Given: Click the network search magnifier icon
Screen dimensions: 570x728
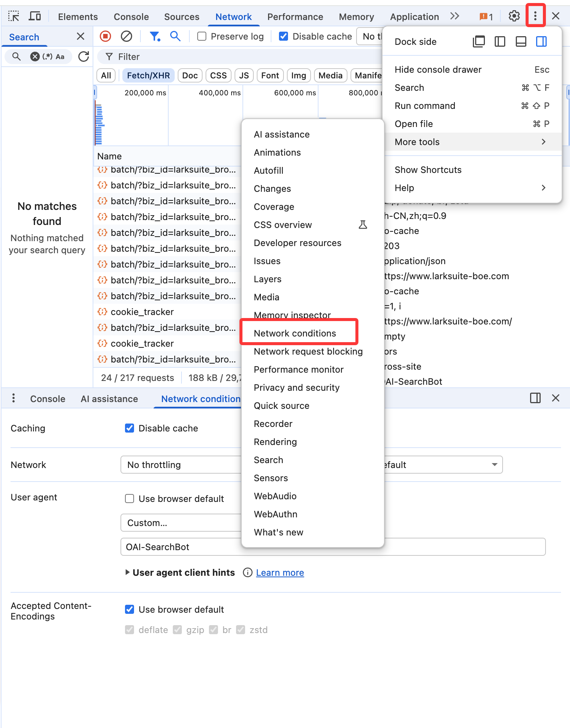Looking at the screenshot, I should pyautogui.click(x=175, y=36).
